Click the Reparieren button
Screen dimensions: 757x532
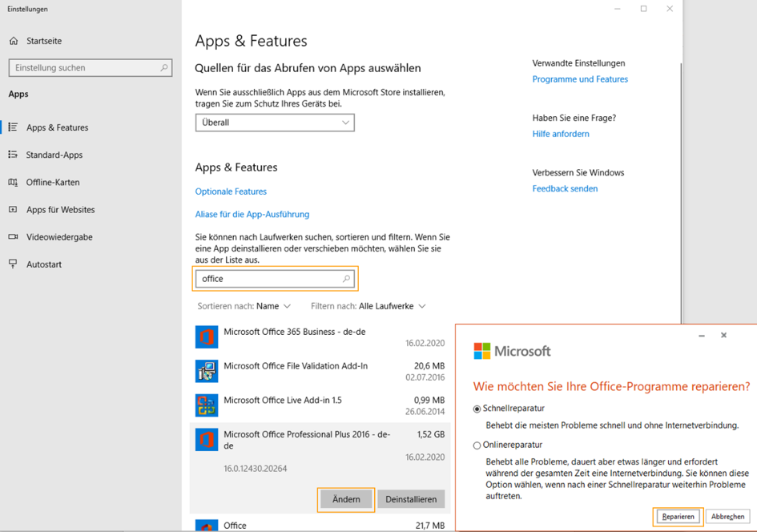point(678,517)
